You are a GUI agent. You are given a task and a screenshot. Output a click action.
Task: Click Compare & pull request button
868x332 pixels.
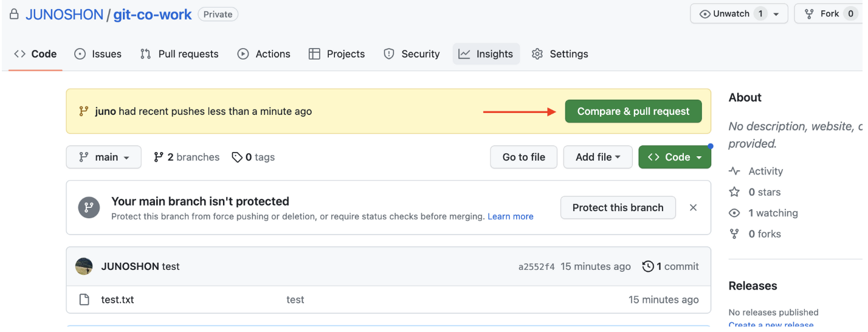[633, 111]
